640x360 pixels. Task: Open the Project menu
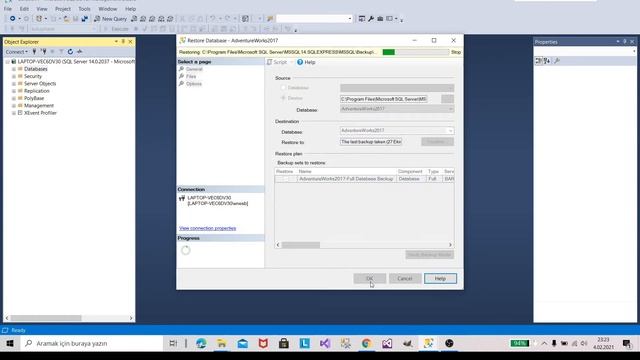coord(62,9)
